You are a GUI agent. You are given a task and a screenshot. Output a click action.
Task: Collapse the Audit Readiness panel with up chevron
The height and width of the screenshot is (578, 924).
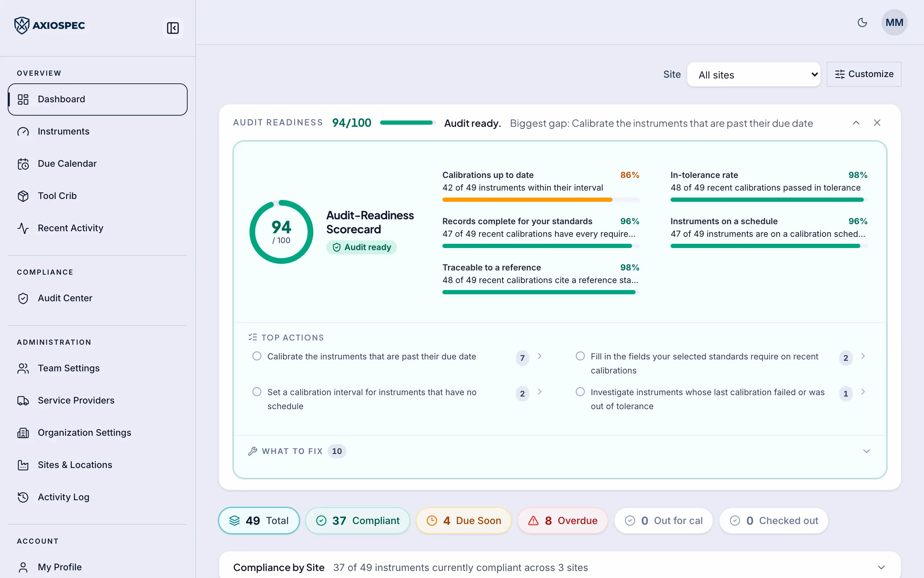pos(856,123)
